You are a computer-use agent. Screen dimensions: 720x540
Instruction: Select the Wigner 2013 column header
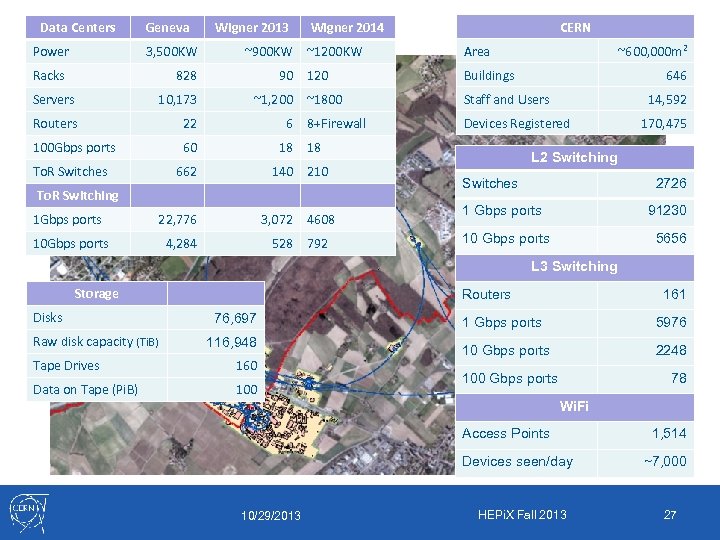pos(252,28)
